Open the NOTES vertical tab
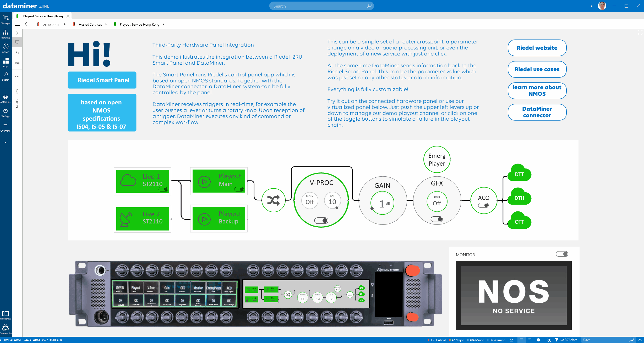The width and height of the screenshot is (644, 343). coord(17,103)
